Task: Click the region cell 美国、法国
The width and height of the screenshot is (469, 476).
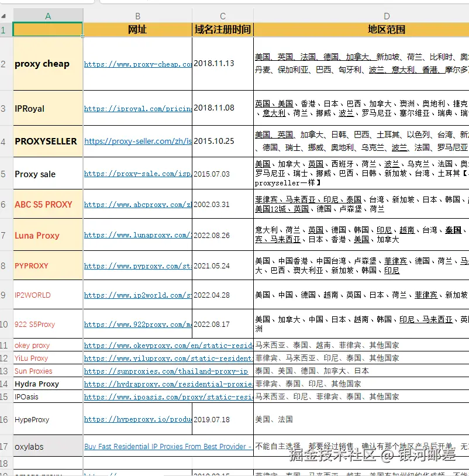Action: click(361, 419)
